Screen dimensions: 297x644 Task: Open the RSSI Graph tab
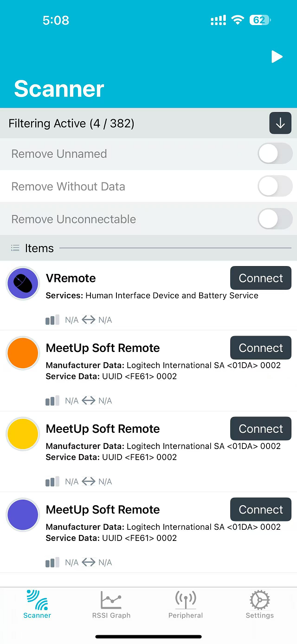coord(111,605)
